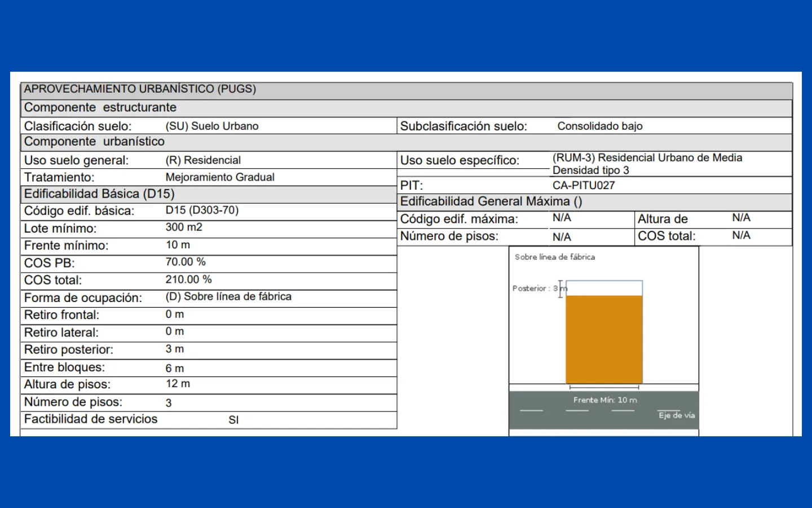
Task: Select the '0 m' Retiro lateral value
Action: tap(175, 331)
